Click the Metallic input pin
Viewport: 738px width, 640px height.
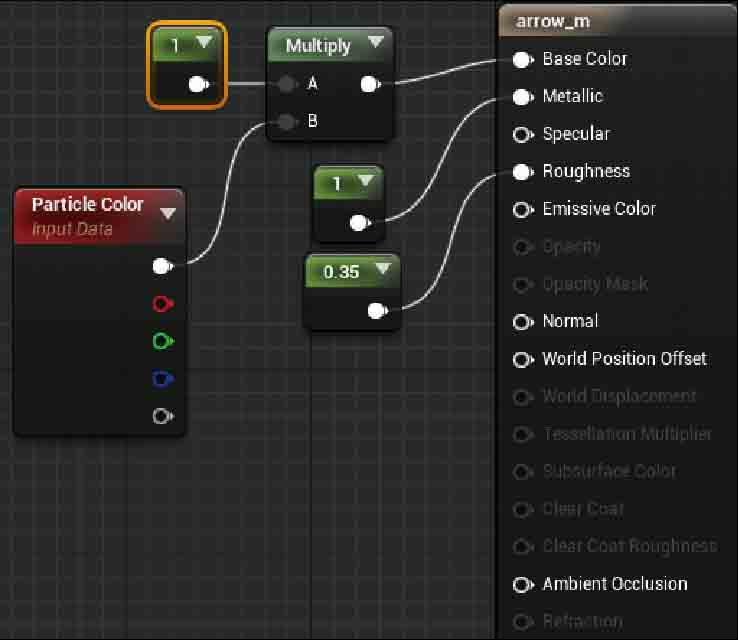tap(521, 97)
